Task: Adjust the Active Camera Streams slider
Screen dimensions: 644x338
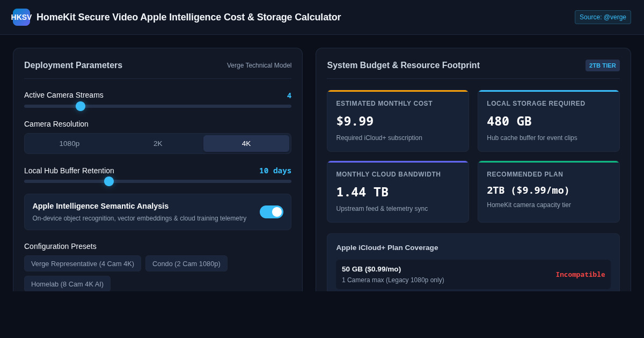Action: tap(158, 106)
